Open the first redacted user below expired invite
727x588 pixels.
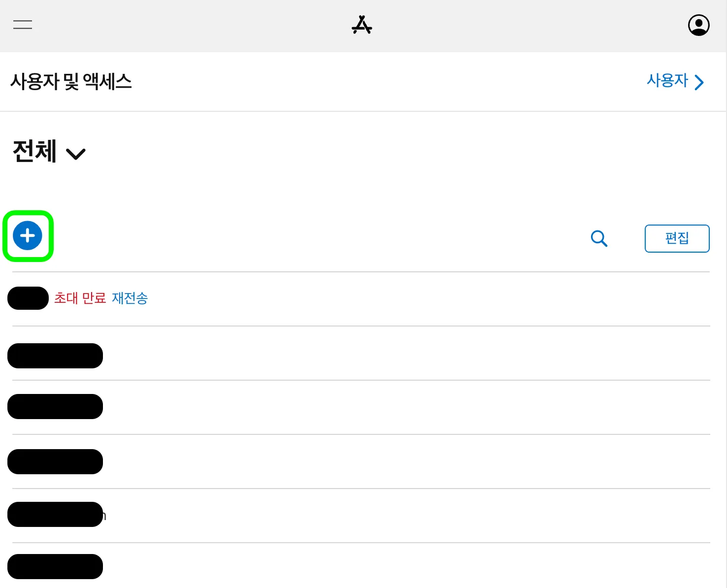tap(55, 356)
